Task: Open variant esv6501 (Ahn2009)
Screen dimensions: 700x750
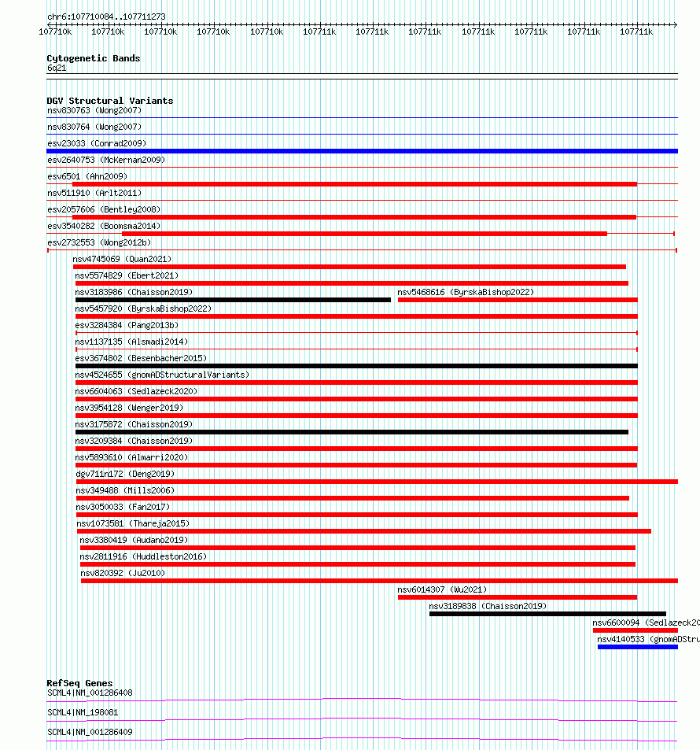Action: [x=87, y=176]
